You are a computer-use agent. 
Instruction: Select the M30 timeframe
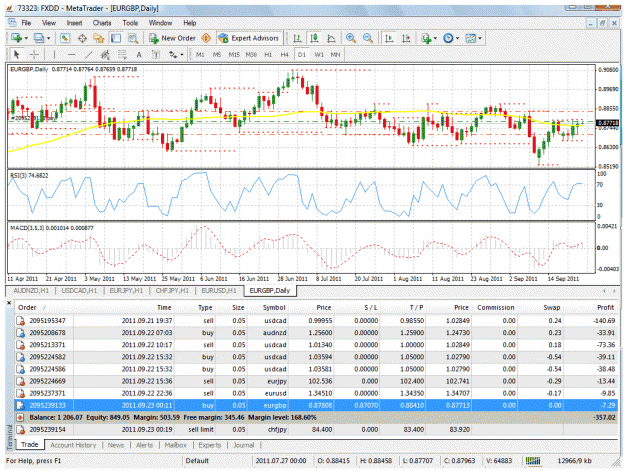point(251,55)
